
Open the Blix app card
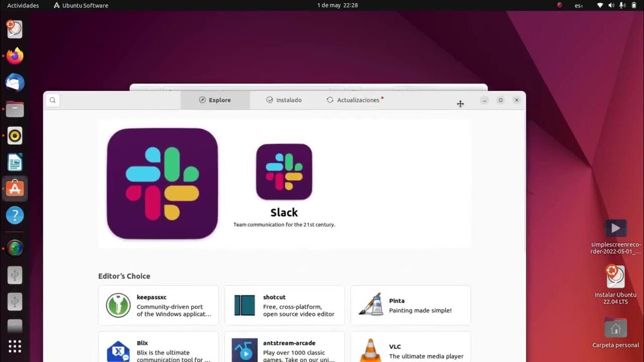point(158,347)
